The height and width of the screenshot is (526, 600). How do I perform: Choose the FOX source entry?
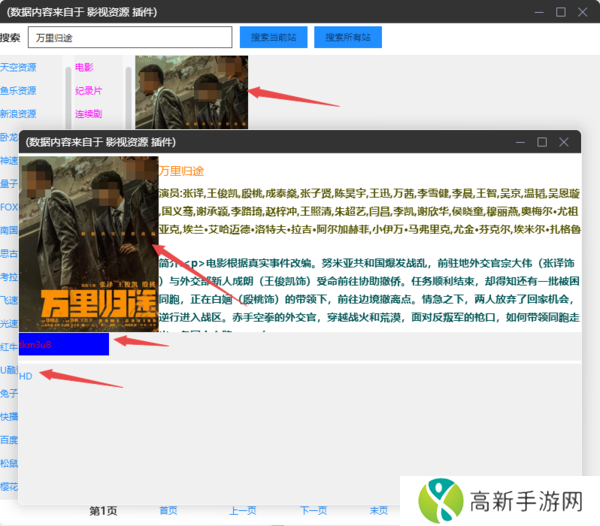(9, 207)
